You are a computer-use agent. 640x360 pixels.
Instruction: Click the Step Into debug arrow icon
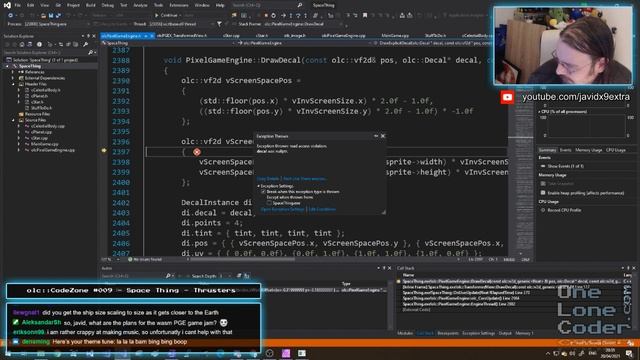pos(290,16)
